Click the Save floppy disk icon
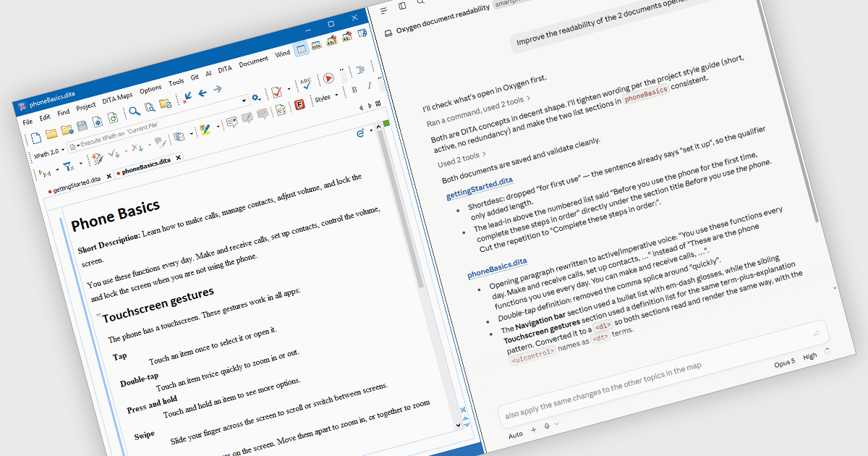 point(82,126)
